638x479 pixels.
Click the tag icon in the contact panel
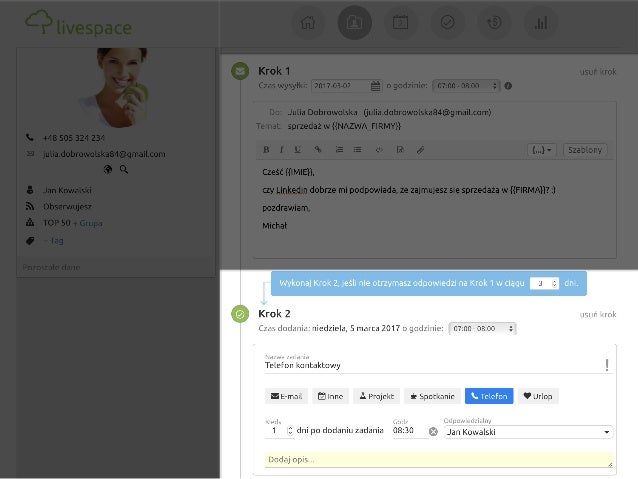click(30, 241)
